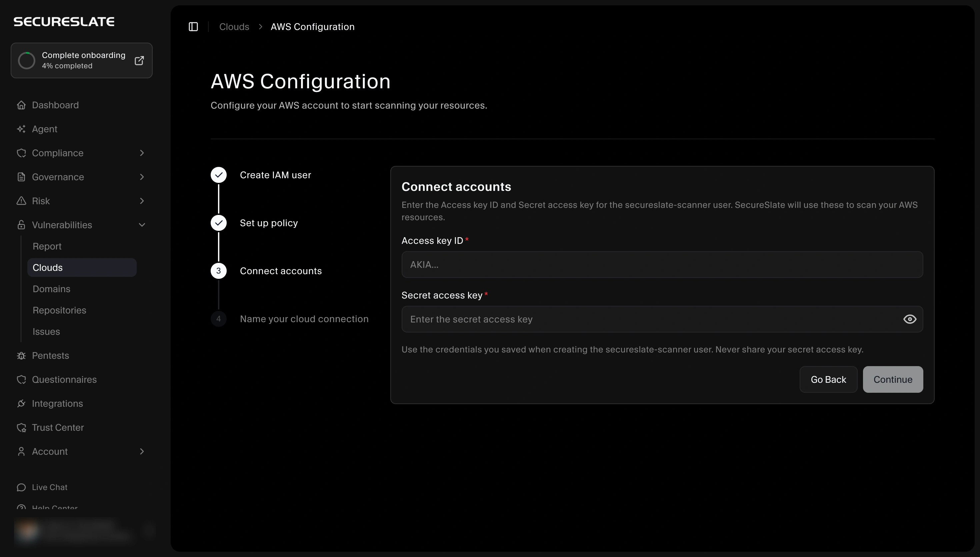This screenshot has width=980, height=557.
Task: Click the Risk warning triangle icon
Action: point(21,201)
